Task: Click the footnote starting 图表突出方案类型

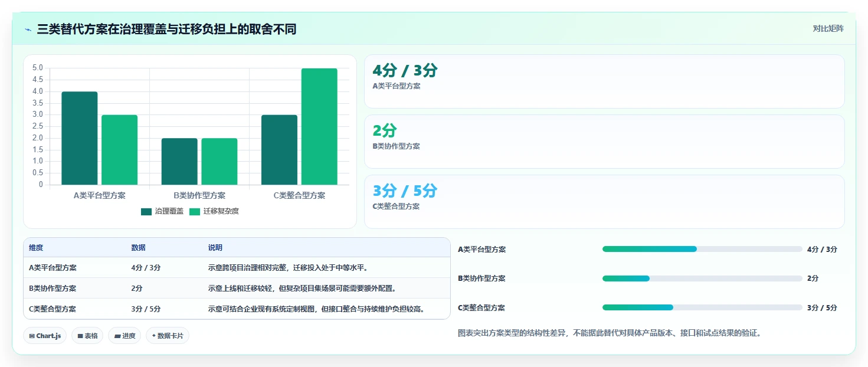Action: tap(610, 333)
